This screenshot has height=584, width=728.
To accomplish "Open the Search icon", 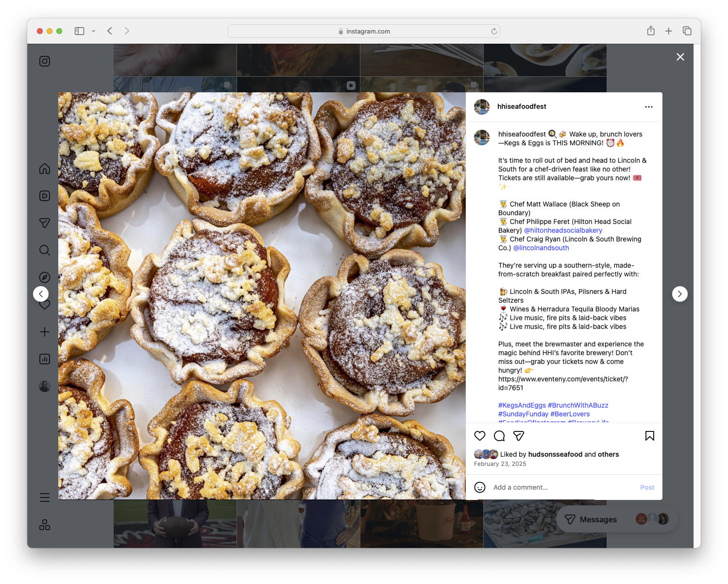I will pos(44,250).
